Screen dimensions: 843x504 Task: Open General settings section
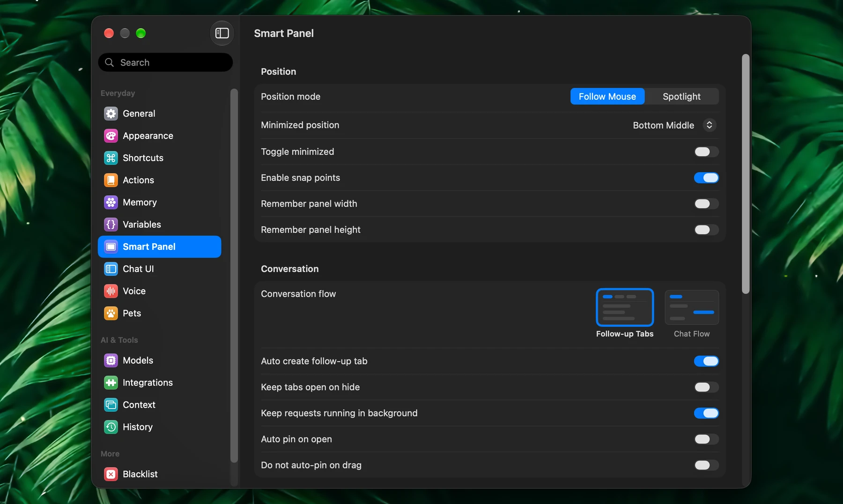pos(159,113)
